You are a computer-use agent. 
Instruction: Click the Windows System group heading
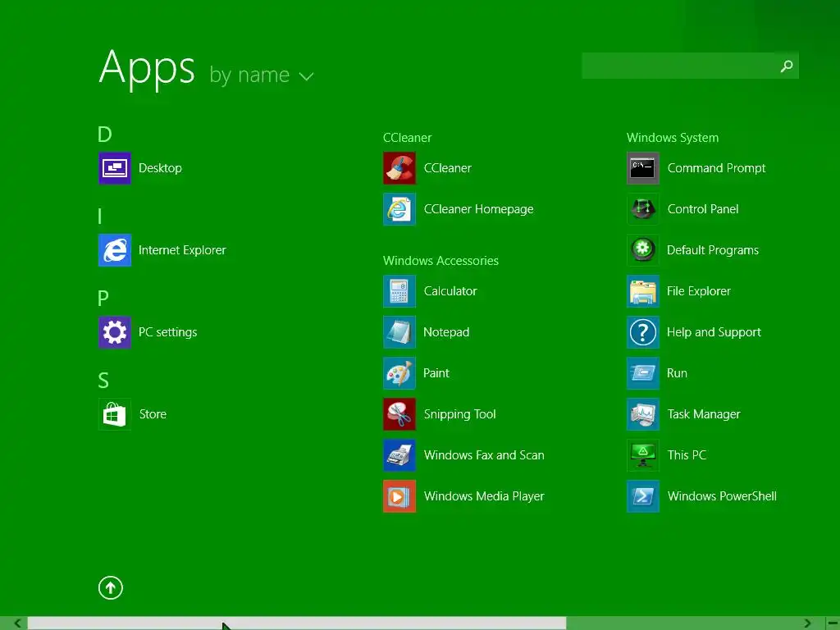(x=673, y=138)
